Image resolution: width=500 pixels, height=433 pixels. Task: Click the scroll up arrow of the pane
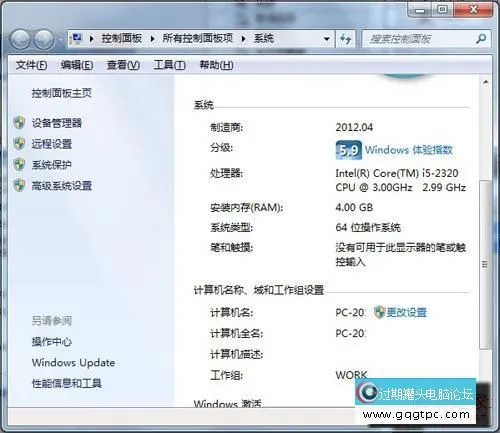coord(486,82)
